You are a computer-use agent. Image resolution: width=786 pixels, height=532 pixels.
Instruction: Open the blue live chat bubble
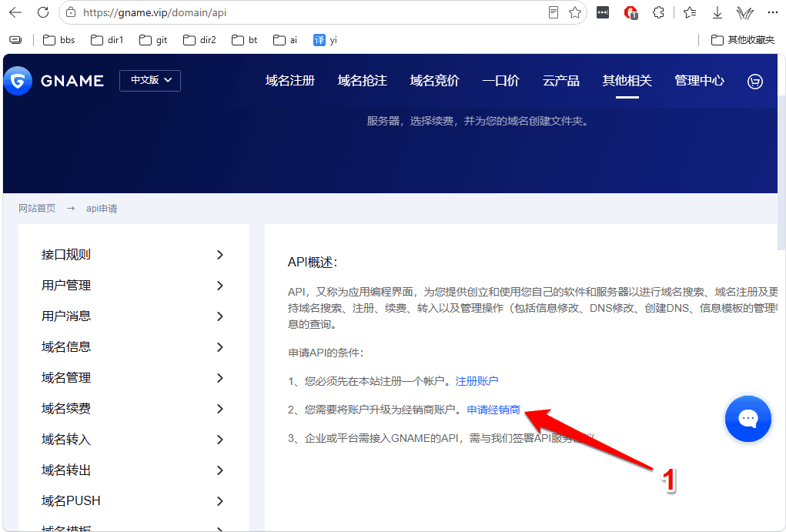[x=748, y=419]
